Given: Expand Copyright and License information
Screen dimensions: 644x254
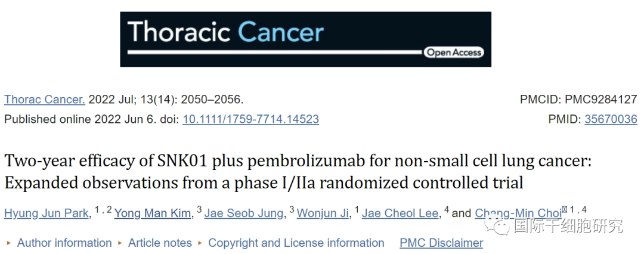Looking at the screenshot, I should pyautogui.click(x=296, y=243).
